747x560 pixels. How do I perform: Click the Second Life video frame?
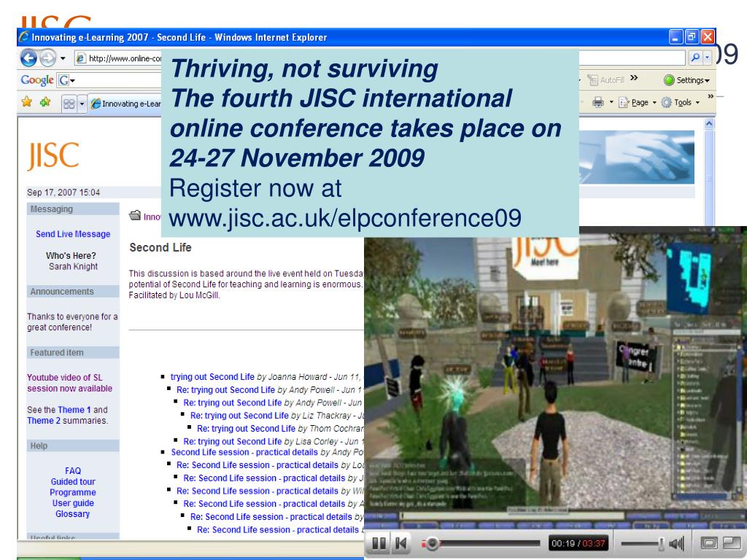555,377
